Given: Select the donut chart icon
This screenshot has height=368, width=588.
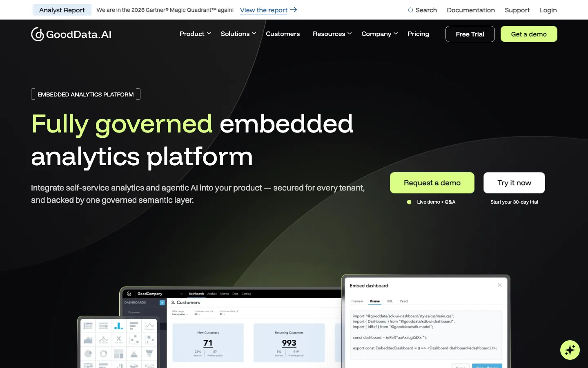Looking at the screenshot, I should click(x=103, y=354).
